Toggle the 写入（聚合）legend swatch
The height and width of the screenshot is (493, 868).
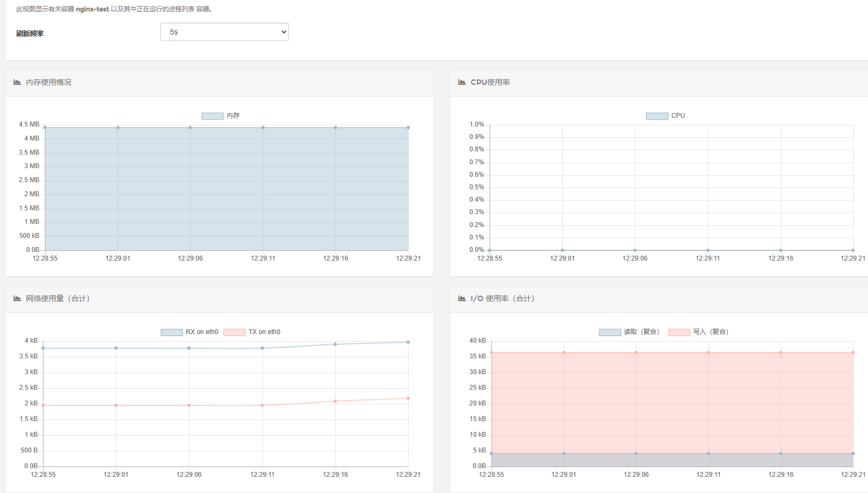[x=679, y=332]
